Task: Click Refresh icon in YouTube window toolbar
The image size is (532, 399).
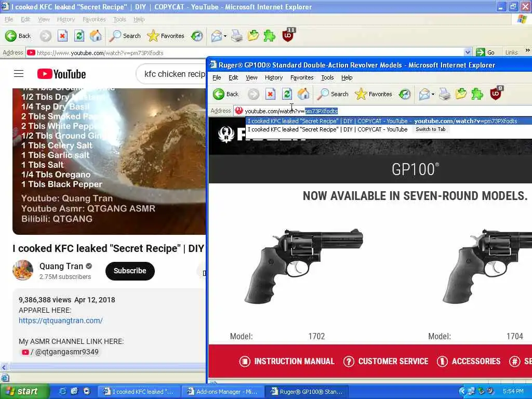Action: tap(79, 36)
